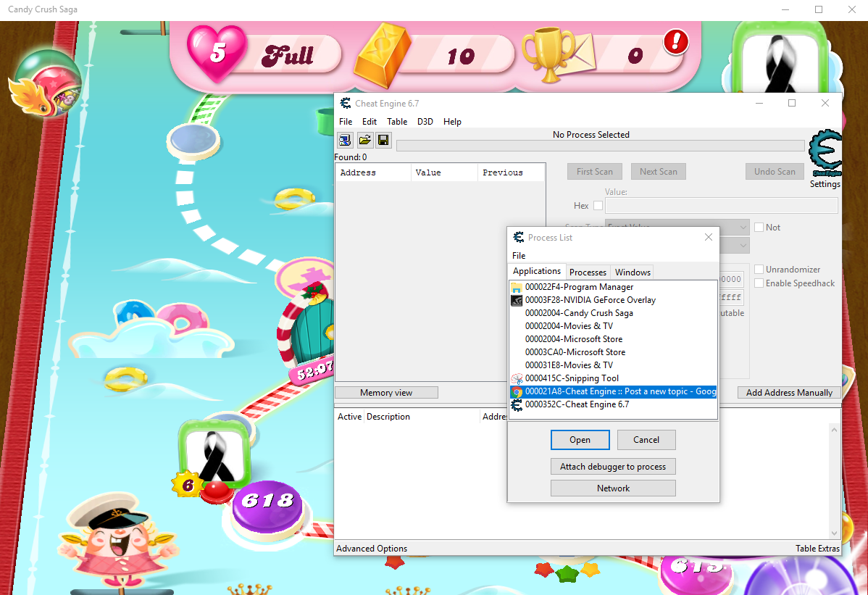This screenshot has height=595, width=868.
Task: Toggle the Hex checkbox
Action: (598, 206)
